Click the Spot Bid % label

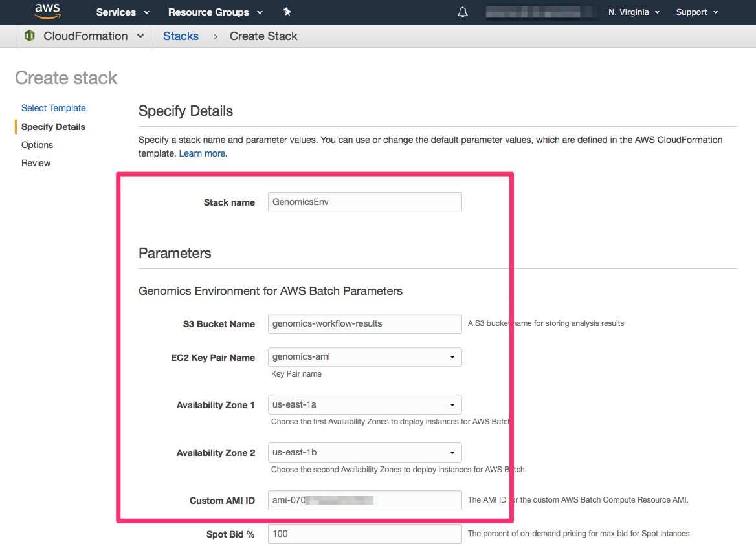230,534
